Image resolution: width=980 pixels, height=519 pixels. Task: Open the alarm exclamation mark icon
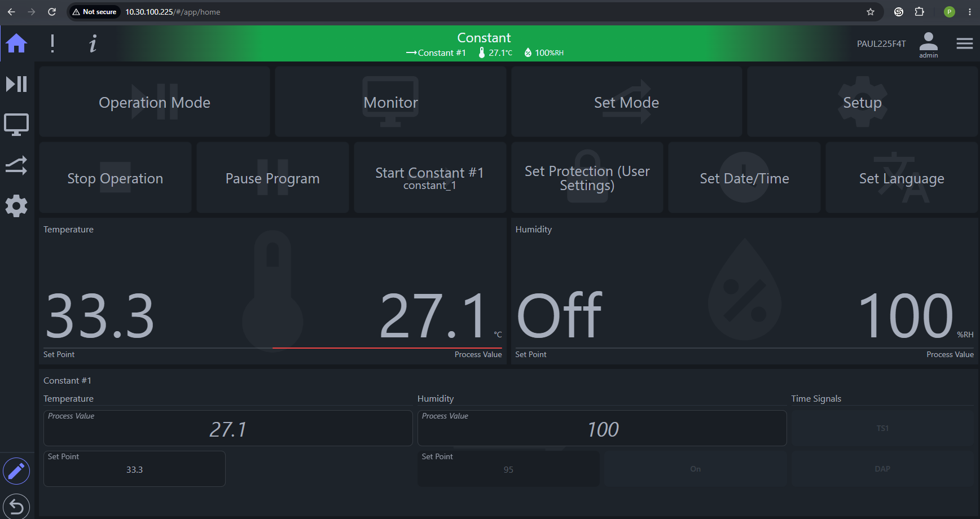point(52,43)
